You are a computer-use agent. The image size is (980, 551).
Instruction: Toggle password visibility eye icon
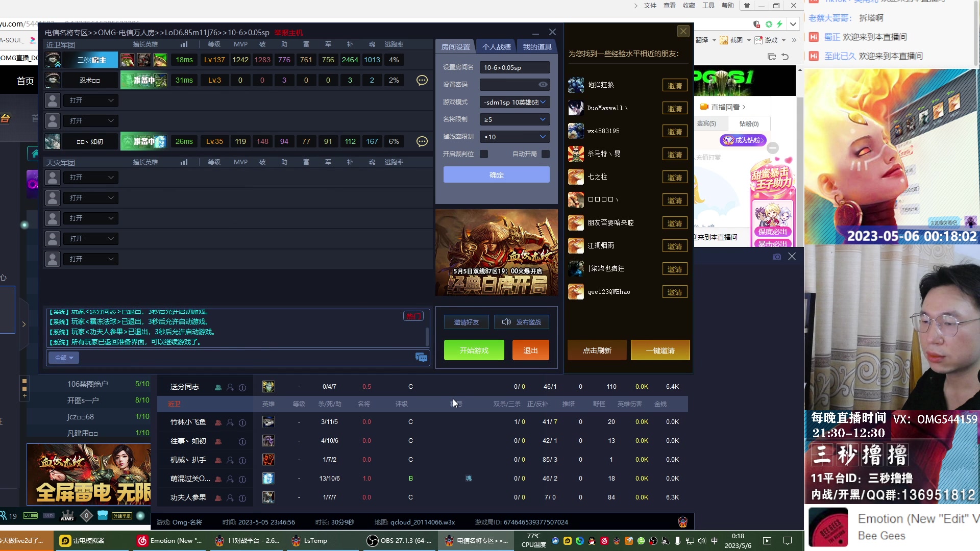coord(543,85)
